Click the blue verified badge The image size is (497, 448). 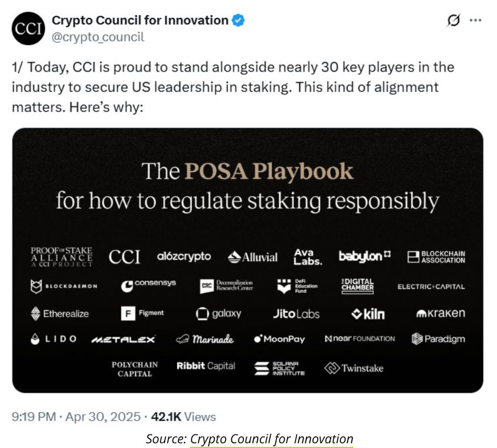[x=238, y=21]
